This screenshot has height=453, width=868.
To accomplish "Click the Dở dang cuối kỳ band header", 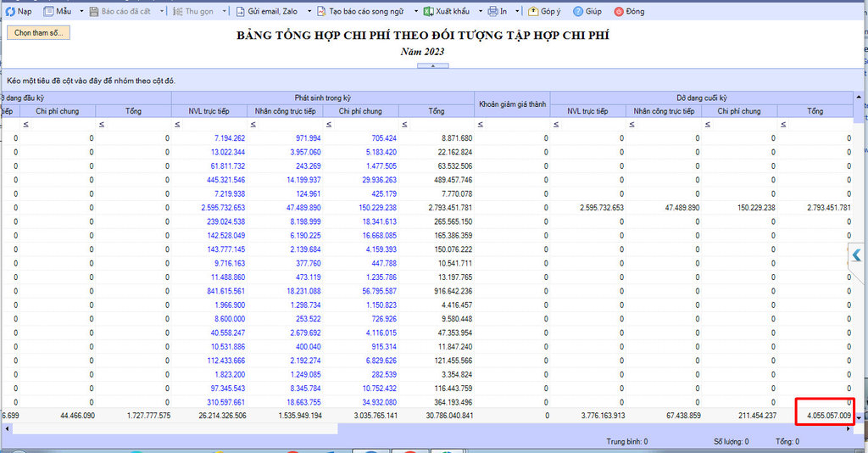I will [701, 98].
